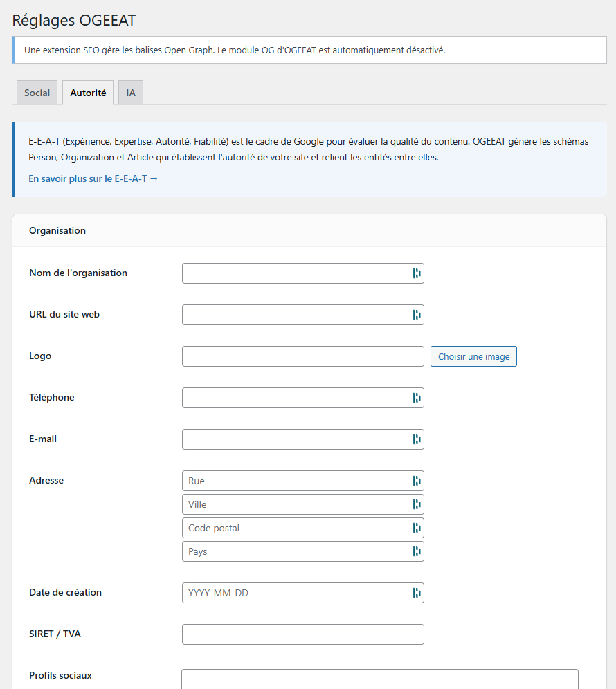Switch to the Social tab
Viewport: 616px width, 689px height.
coord(37,92)
